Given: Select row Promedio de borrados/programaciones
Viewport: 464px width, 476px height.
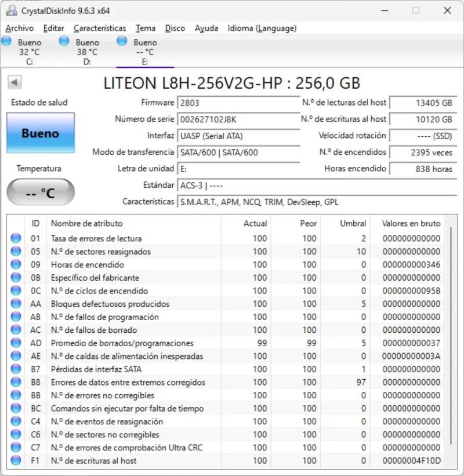Looking at the screenshot, I should [226, 343].
